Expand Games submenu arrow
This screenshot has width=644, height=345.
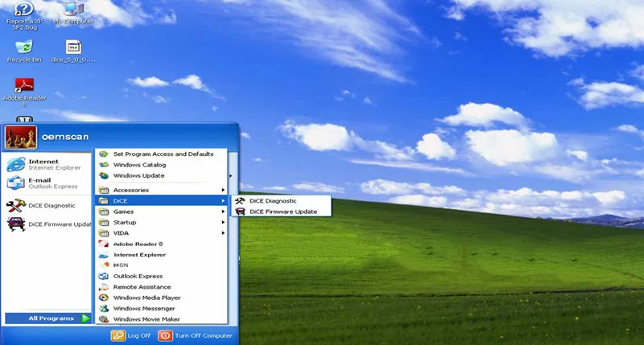(223, 212)
